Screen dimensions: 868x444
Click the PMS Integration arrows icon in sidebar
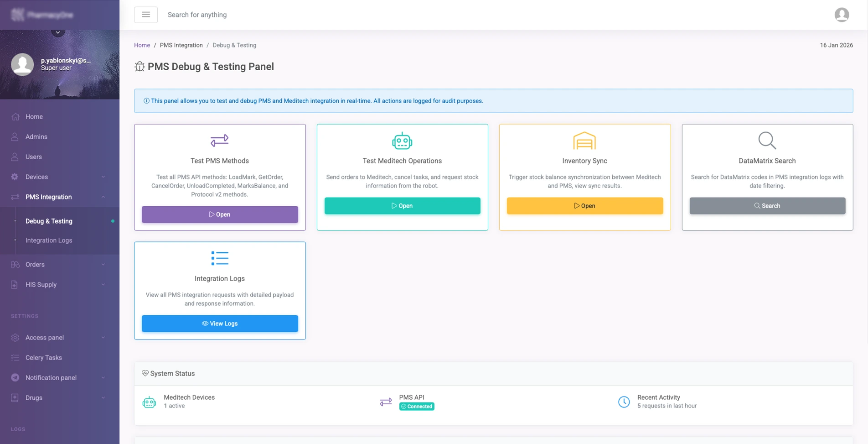(14, 197)
